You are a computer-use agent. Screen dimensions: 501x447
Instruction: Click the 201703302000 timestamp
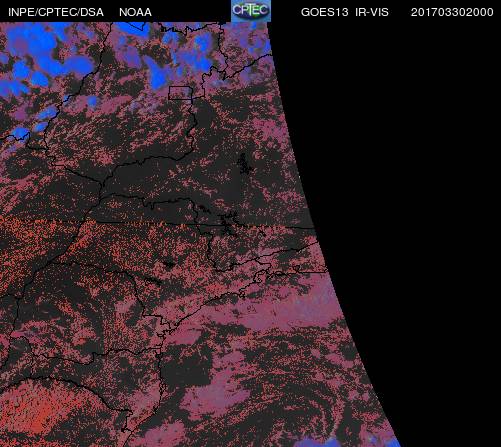[452, 12]
